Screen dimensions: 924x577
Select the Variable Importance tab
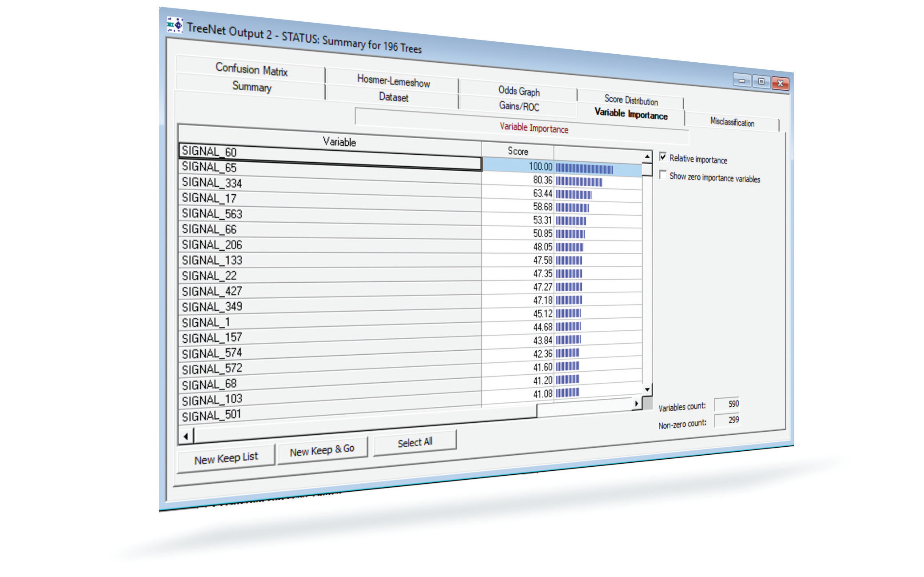631,114
